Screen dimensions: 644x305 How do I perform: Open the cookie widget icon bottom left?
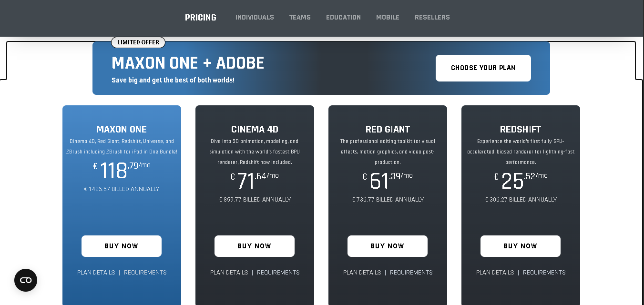25,280
